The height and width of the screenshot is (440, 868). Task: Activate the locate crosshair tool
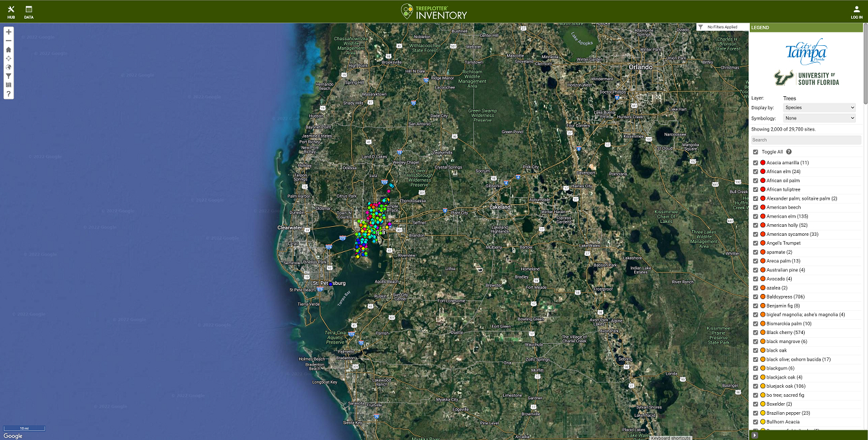click(x=8, y=58)
